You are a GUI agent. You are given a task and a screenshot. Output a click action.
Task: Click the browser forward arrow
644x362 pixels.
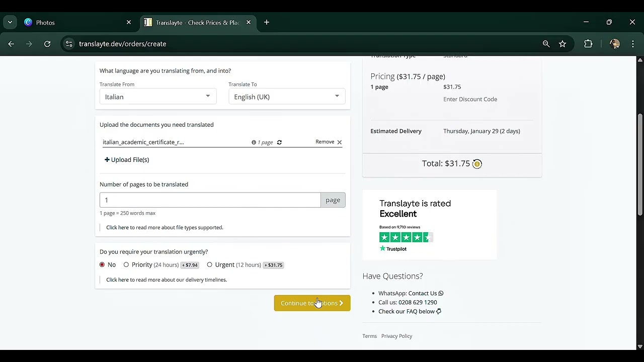[29, 44]
